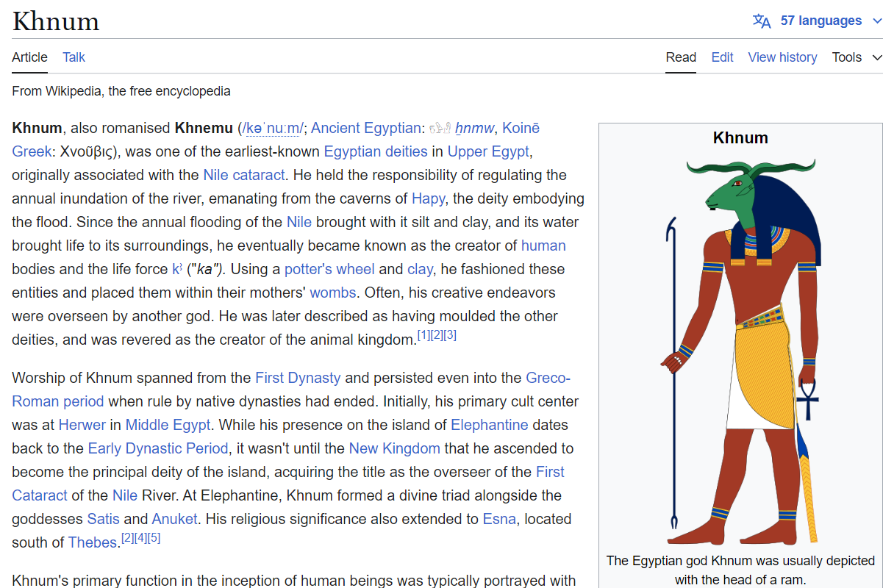The width and height of the screenshot is (883, 588).
Task: Follow the New Kingdom link
Action: click(395, 448)
